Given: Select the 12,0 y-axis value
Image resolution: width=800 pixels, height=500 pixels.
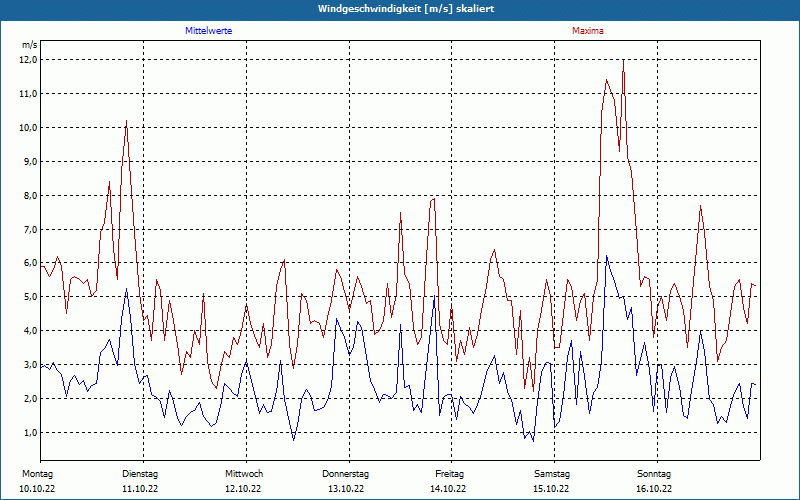Looking at the screenshot, I should (30, 60).
